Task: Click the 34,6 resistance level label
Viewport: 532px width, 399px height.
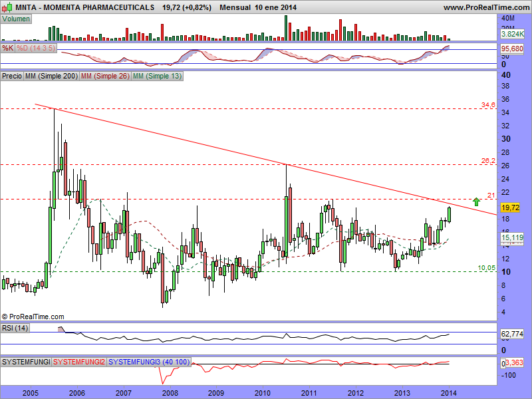Action: point(488,105)
